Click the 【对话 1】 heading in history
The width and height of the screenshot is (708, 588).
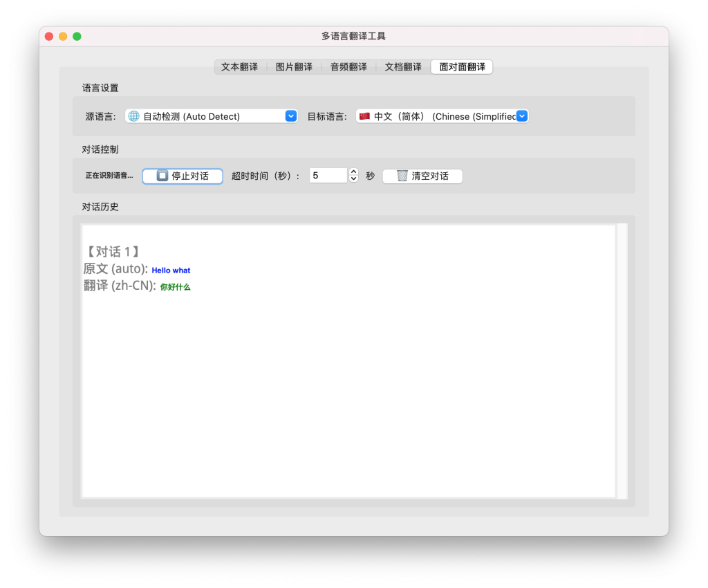[113, 252]
